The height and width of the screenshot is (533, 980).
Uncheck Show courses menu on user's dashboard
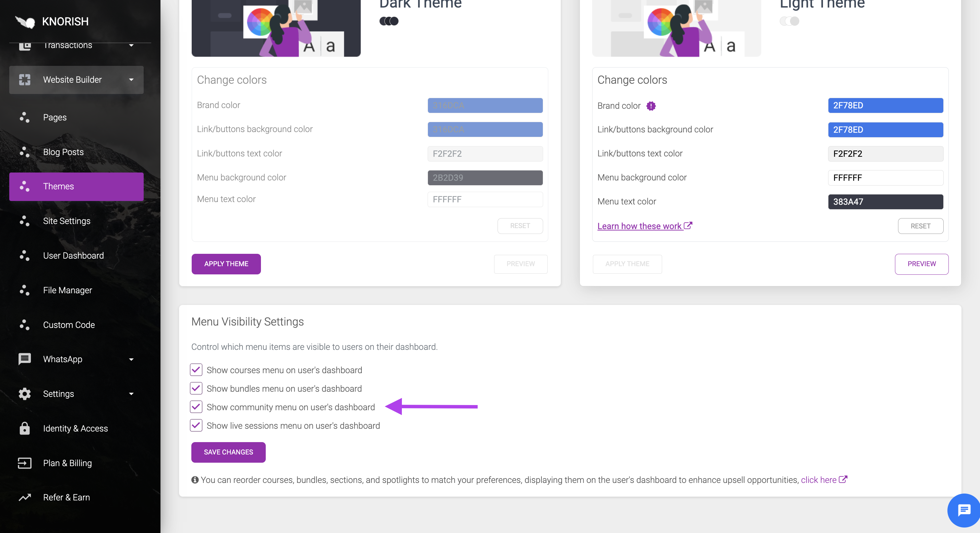pyautogui.click(x=196, y=370)
